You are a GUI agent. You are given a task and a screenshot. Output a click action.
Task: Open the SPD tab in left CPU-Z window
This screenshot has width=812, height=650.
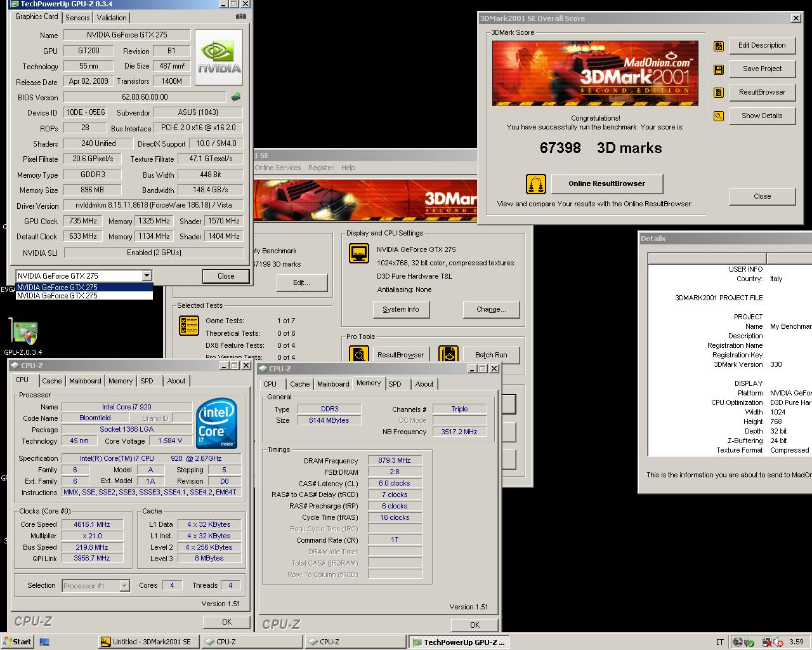147,381
